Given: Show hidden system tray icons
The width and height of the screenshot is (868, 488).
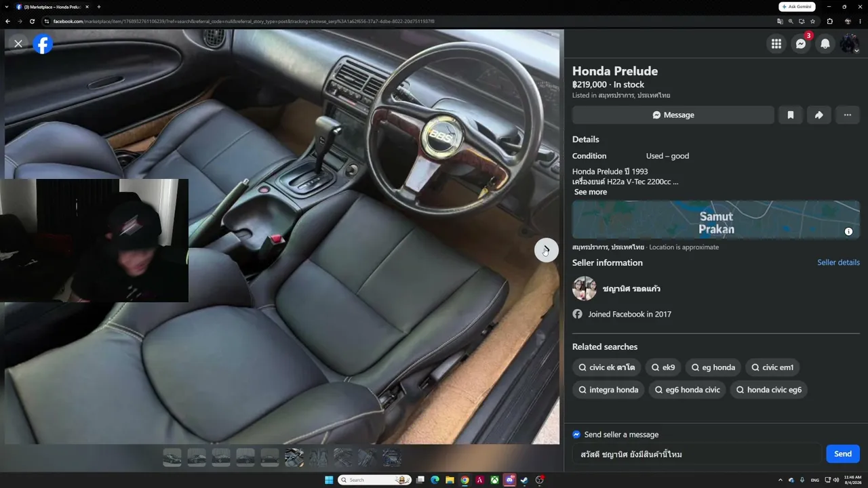Looking at the screenshot, I should (x=780, y=480).
